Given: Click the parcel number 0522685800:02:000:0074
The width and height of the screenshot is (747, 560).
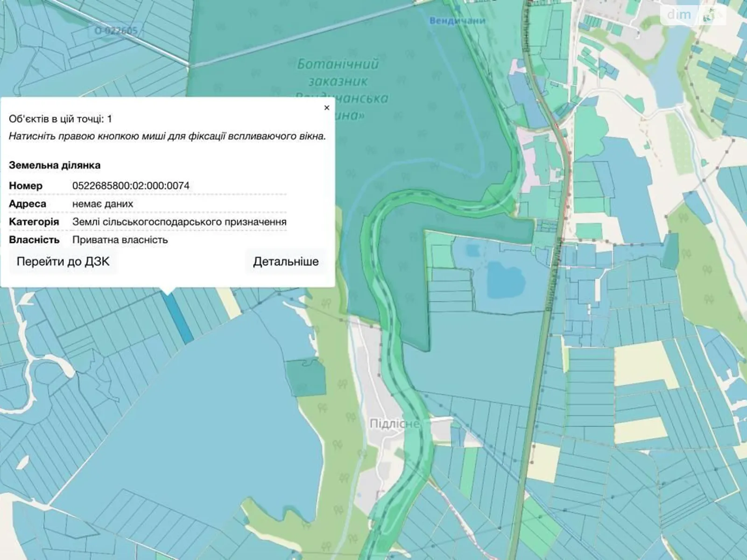Looking at the screenshot, I should click(131, 186).
